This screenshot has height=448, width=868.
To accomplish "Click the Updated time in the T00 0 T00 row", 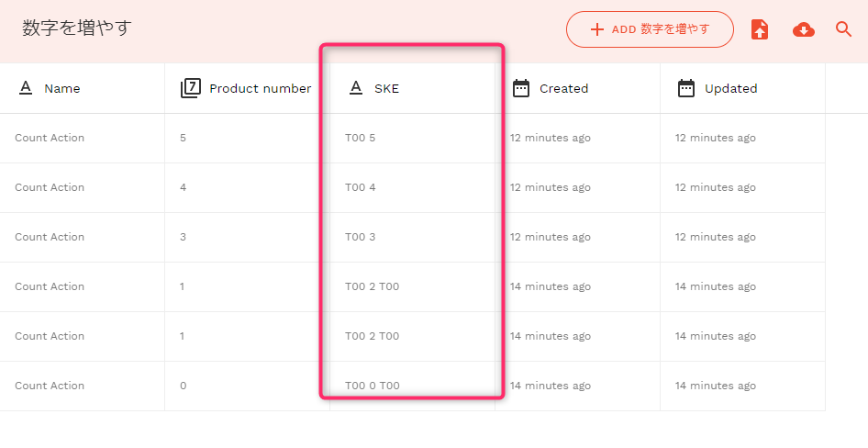I will (x=716, y=386).
